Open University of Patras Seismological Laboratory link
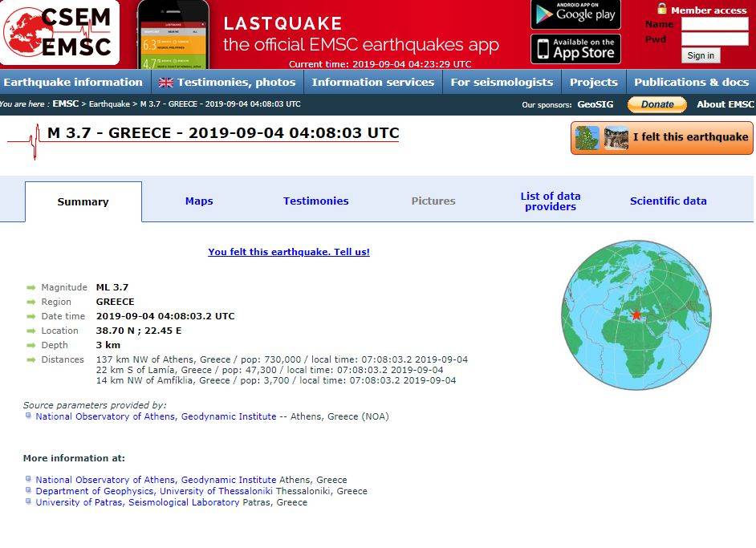756x548 pixels. tap(137, 502)
